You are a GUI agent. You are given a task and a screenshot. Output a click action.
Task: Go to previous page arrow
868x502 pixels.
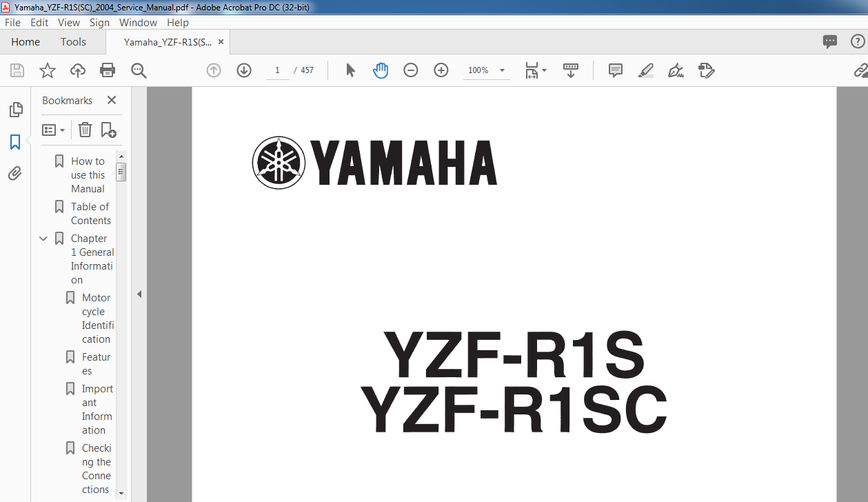[x=214, y=70]
